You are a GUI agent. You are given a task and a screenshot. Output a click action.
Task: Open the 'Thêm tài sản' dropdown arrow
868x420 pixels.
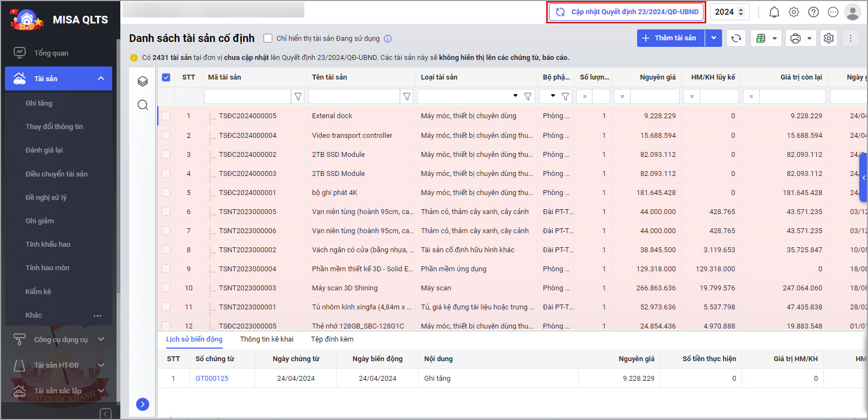coord(713,38)
